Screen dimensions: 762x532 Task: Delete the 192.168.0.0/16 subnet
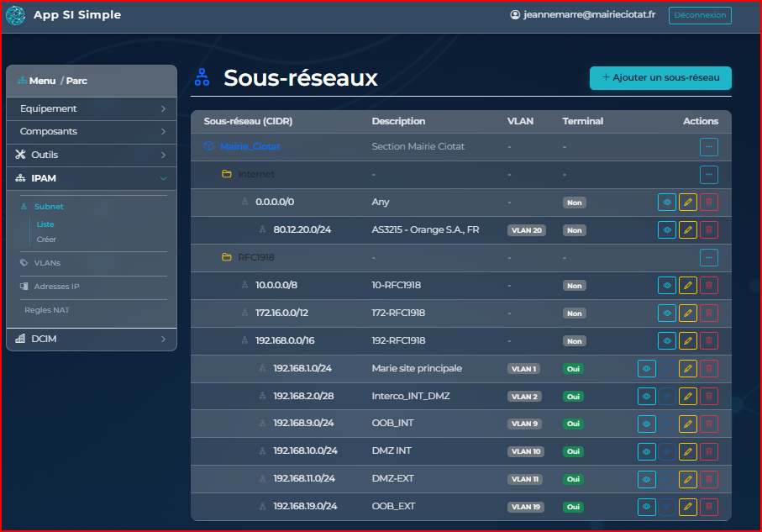coord(709,341)
